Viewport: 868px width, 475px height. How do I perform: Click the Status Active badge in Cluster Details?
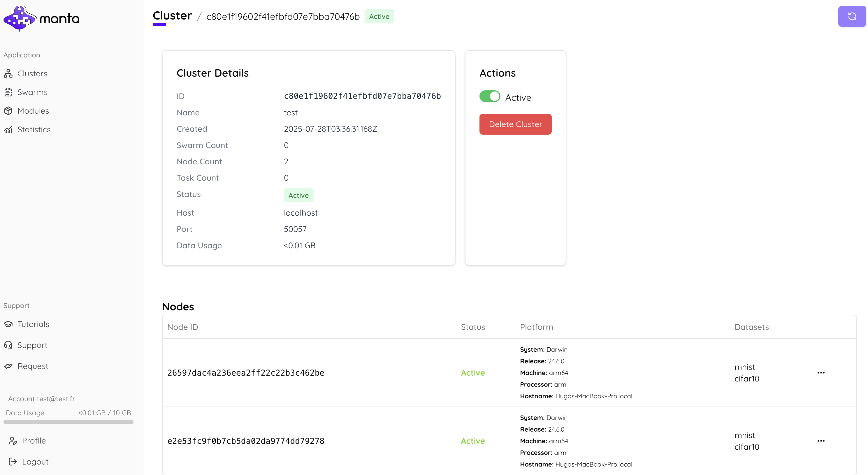(298, 195)
